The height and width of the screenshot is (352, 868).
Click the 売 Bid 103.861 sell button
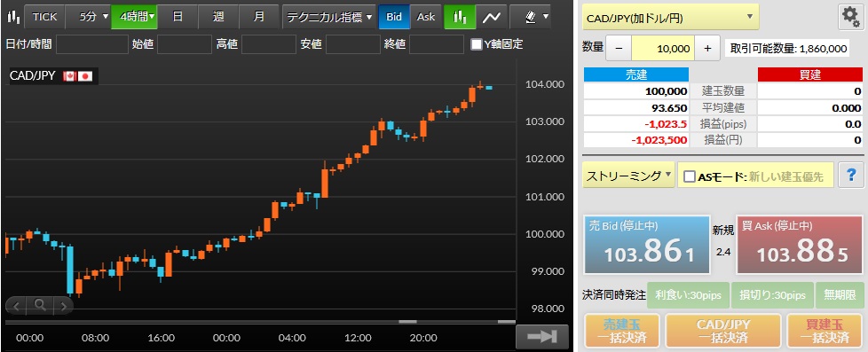647,245
